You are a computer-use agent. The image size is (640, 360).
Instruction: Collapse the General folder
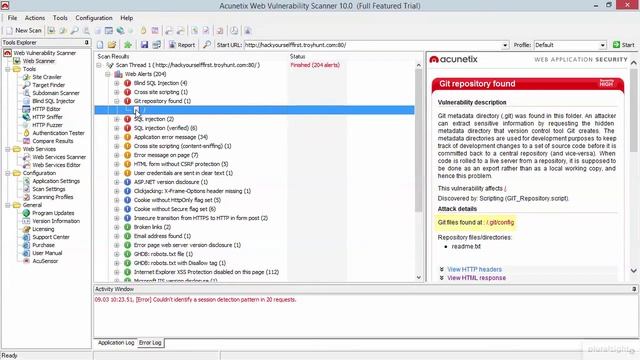click(7, 205)
